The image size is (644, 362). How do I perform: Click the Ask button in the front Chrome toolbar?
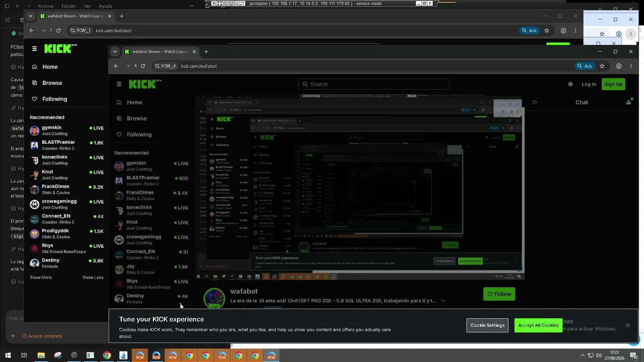click(x=584, y=66)
